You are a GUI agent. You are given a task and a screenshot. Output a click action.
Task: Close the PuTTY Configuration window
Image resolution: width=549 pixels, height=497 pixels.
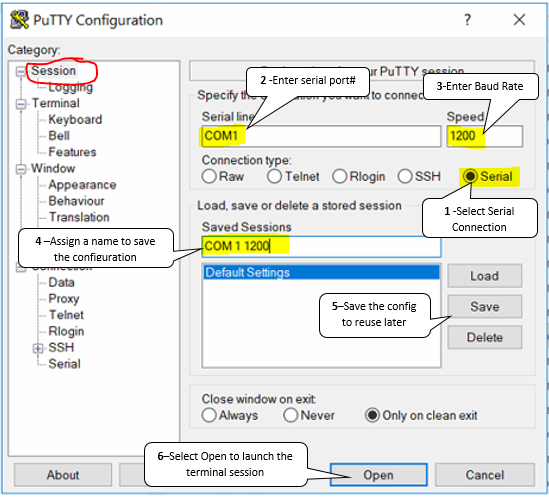pos(519,20)
